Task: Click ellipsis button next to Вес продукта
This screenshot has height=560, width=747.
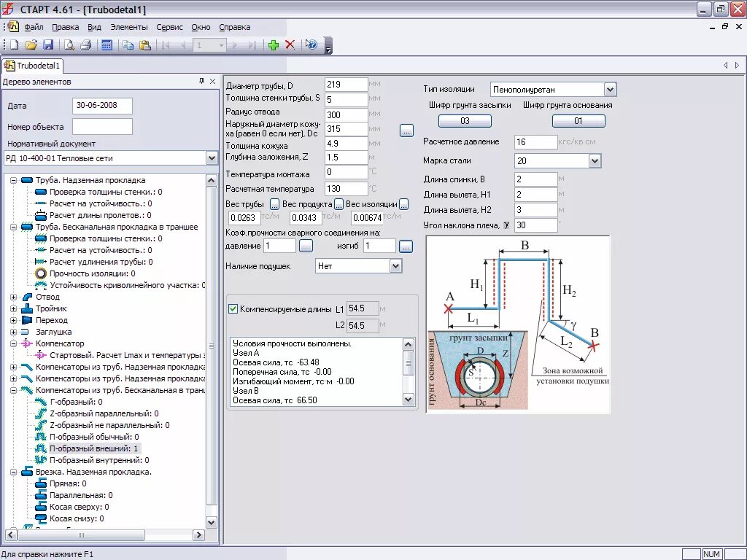Action: (338, 204)
